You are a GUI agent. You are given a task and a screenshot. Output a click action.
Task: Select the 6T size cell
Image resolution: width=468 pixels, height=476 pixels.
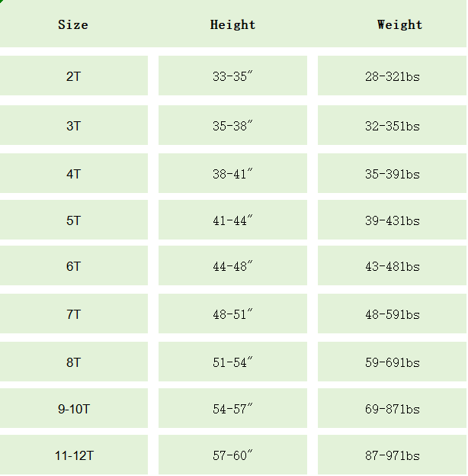tap(73, 267)
